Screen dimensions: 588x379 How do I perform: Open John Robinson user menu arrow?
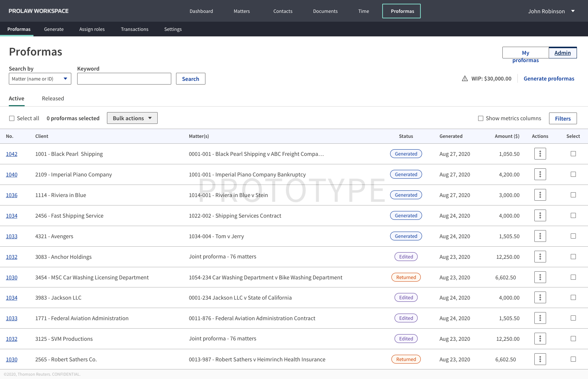[573, 11]
